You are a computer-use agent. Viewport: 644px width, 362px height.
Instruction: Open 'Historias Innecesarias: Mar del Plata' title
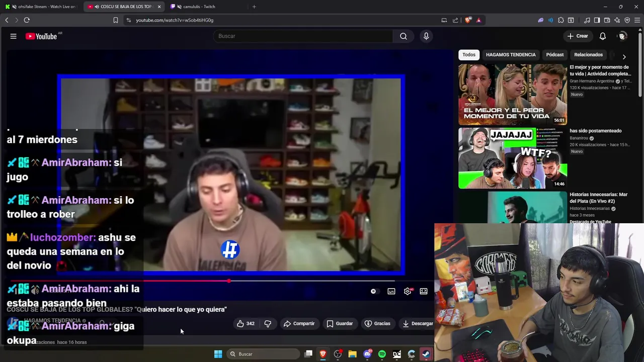tap(599, 198)
